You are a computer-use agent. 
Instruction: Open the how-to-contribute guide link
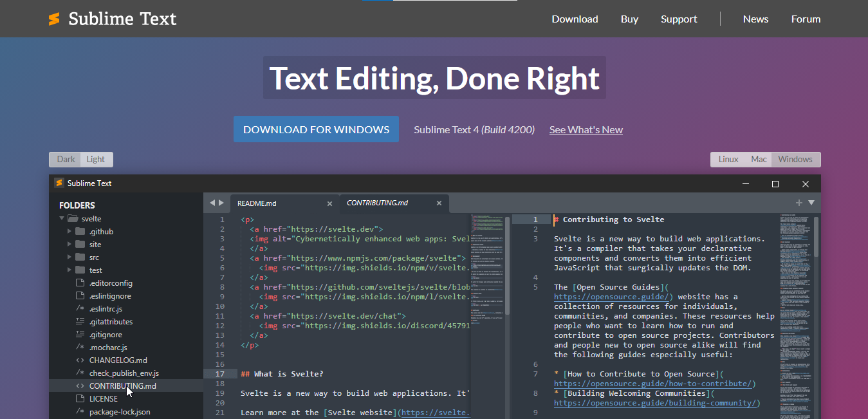click(x=652, y=384)
